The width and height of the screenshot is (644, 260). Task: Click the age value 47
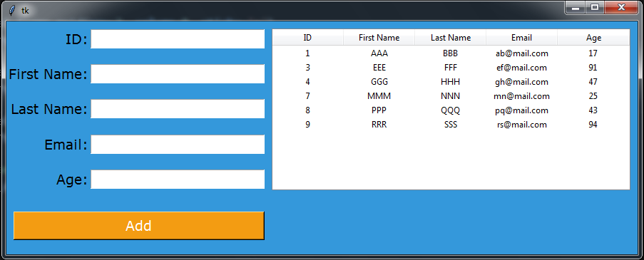(593, 82)
